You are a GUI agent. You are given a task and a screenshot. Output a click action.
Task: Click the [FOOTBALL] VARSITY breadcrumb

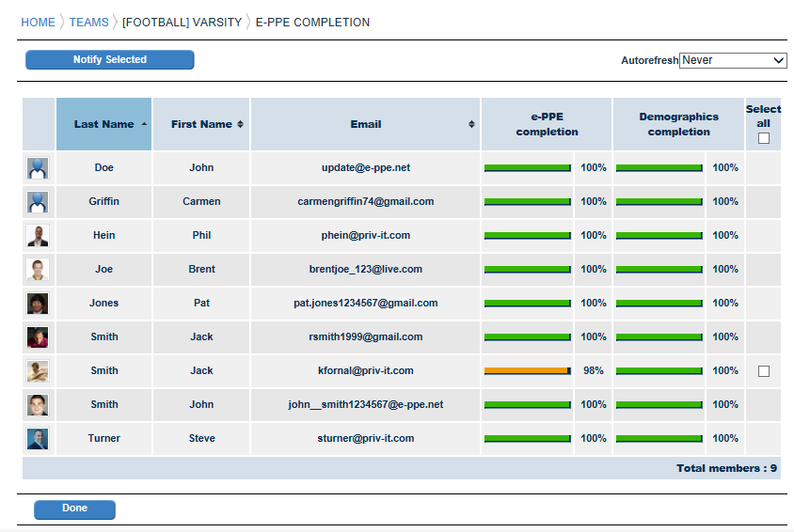(x=183, y=23)
